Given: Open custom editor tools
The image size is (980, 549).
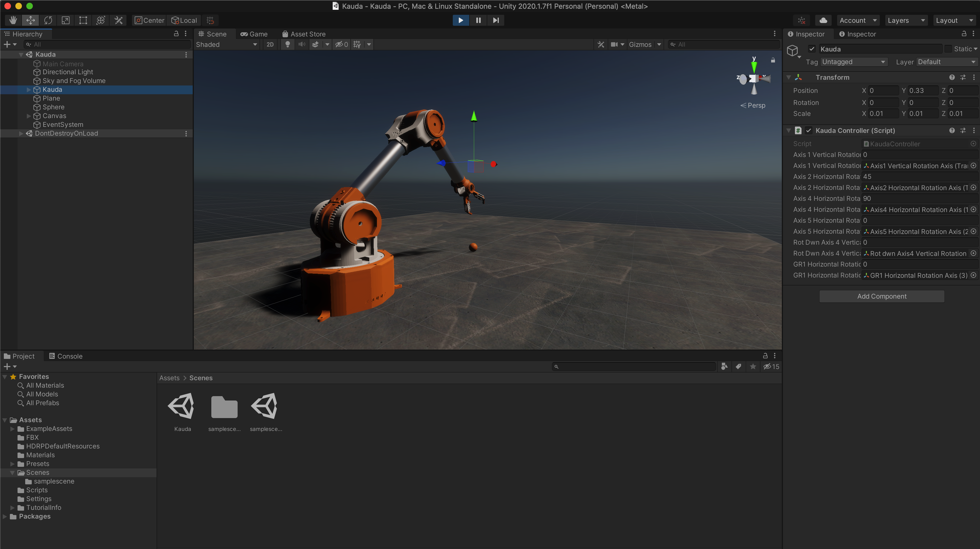Looking at the screenshot, I should [118, 20].
